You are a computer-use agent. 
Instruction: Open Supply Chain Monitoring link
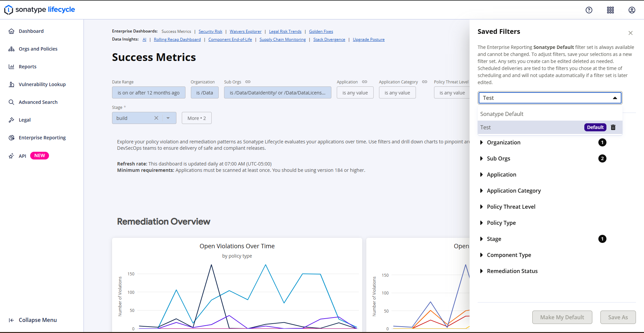tap(282, 40)
